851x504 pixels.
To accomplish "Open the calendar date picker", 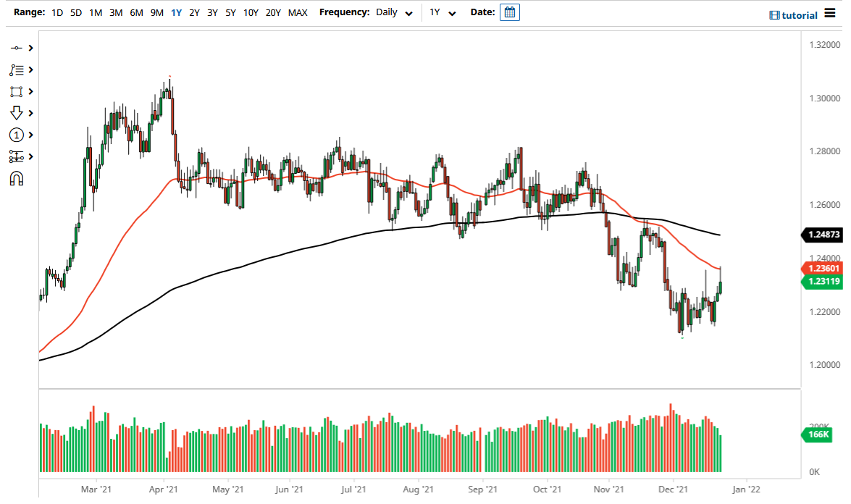I will (x=509, y=12).
